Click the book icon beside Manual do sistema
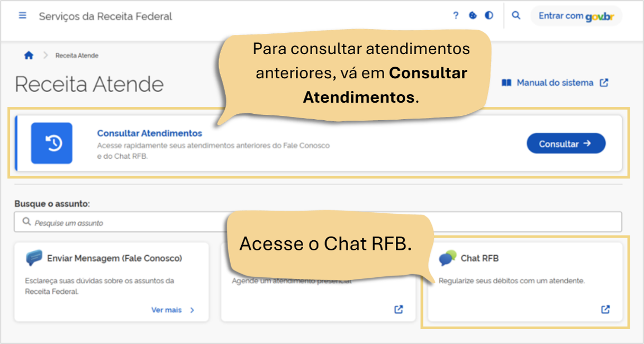 tap(506, 83)
